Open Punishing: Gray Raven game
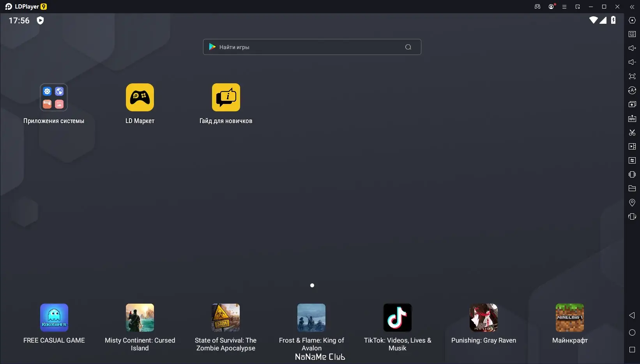Screen dimensions: 640x364 coord(484,318)
